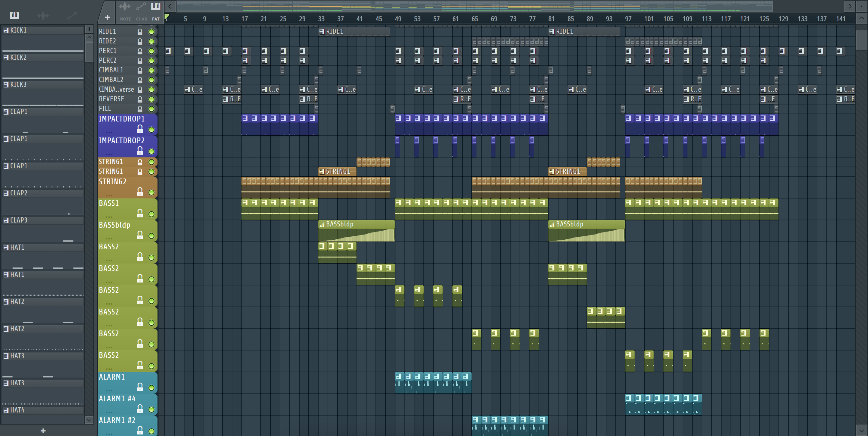Mute the FILL track with its green LED
This screenshot has height=436, width=868.
(152, 109)
